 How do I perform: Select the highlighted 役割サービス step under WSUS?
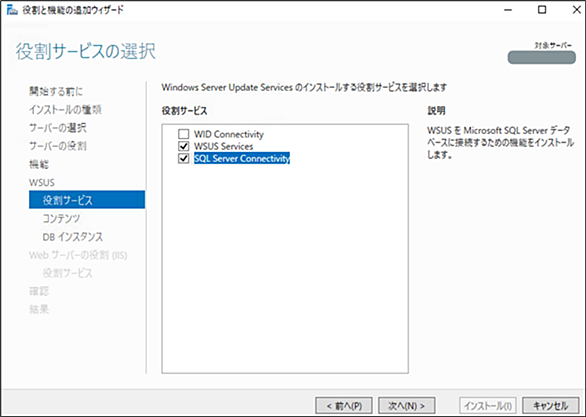point(87,200)
